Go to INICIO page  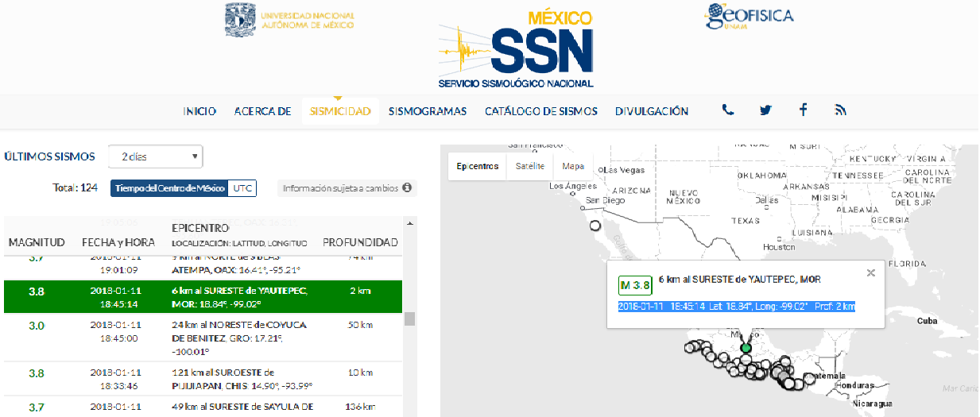[199, 111]
